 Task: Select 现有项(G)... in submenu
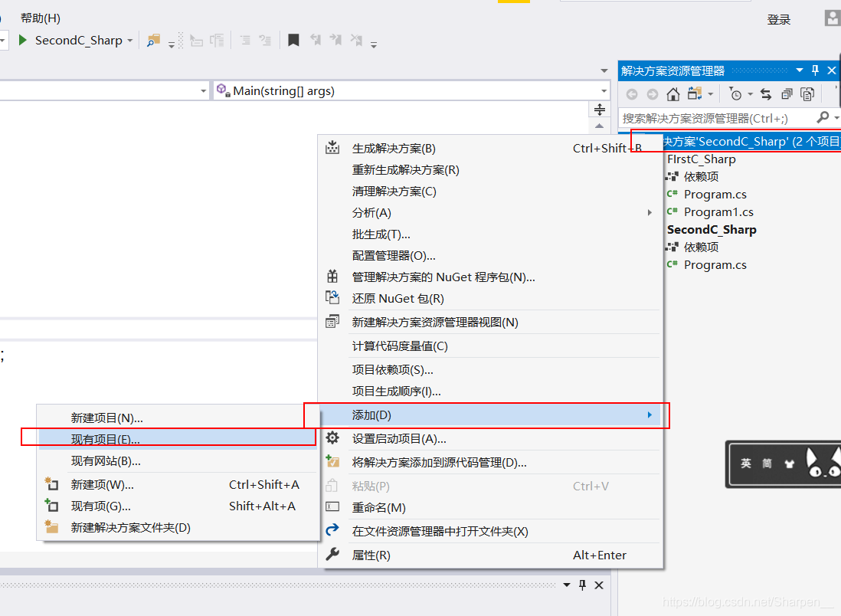point(178,506)
